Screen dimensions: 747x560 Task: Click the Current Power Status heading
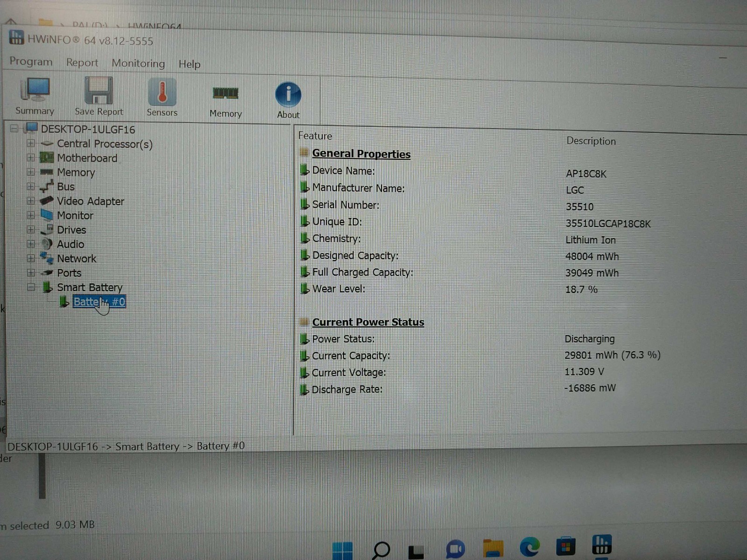point(368,322)
